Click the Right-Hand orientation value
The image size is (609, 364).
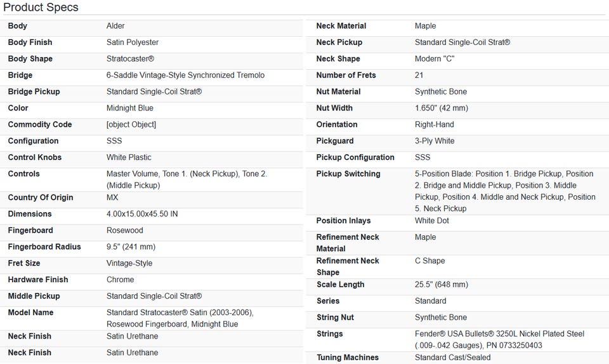(435, 125)
